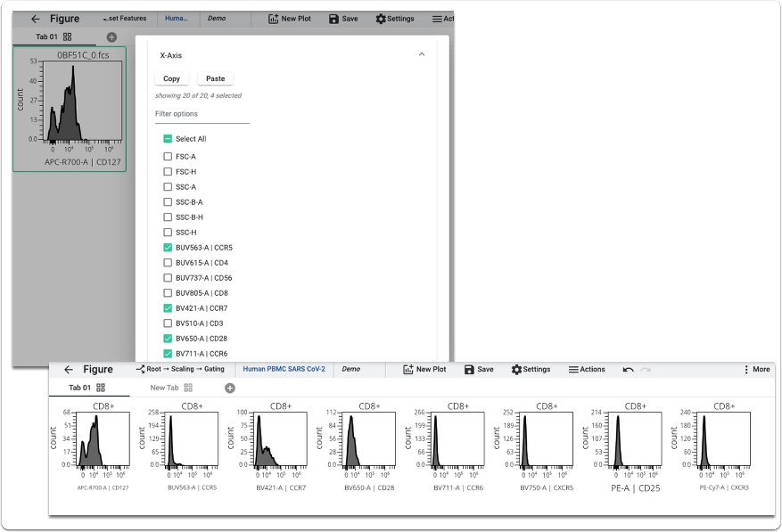Click New Plot in the X-Axis panel window

(289, 19)
